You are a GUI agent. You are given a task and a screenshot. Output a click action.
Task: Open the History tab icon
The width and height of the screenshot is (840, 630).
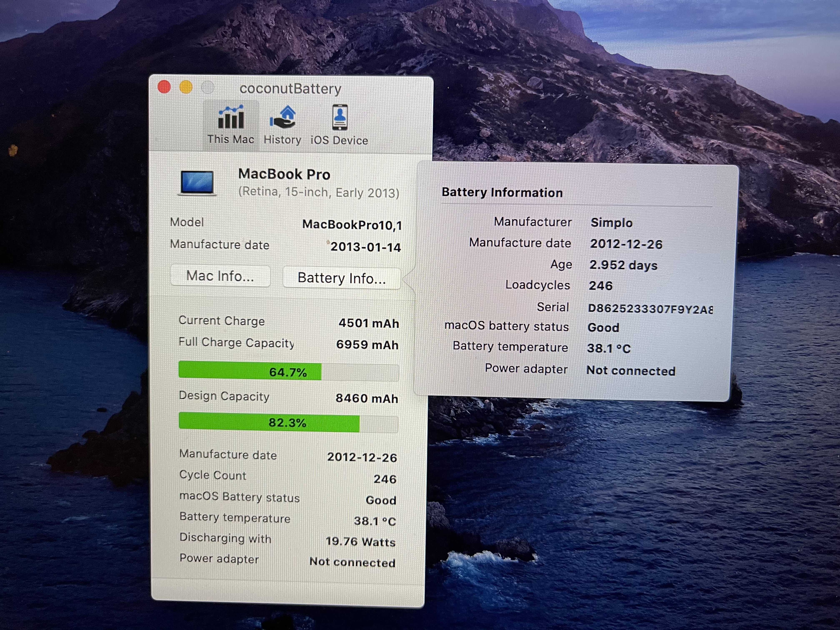(283, 117)
